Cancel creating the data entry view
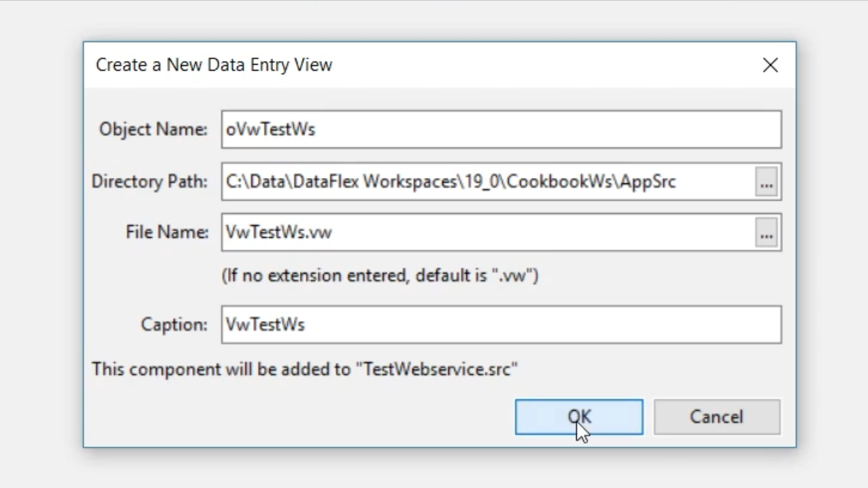The image size is (868, 488). 717,417
